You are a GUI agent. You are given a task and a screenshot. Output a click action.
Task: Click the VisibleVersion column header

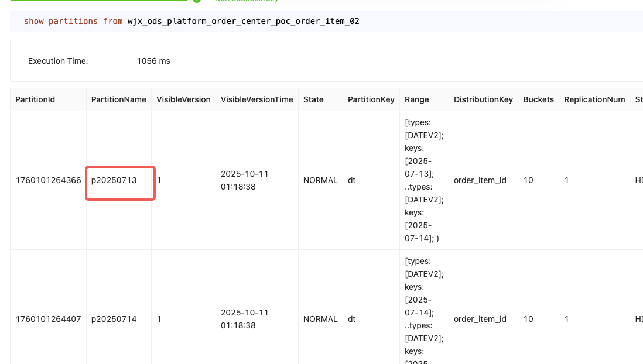(183, 99)
